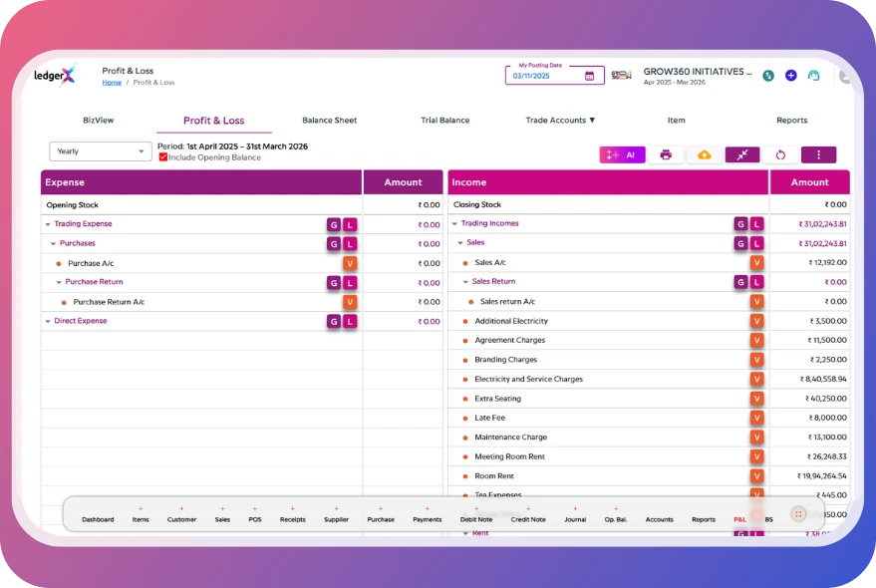Click the Home breadcrumb link
The height and width of the screenshot is (588, 876).
click(x=112, y=83)
